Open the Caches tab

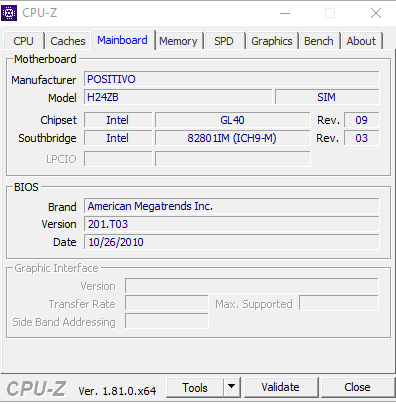click(x=68, y=41)
